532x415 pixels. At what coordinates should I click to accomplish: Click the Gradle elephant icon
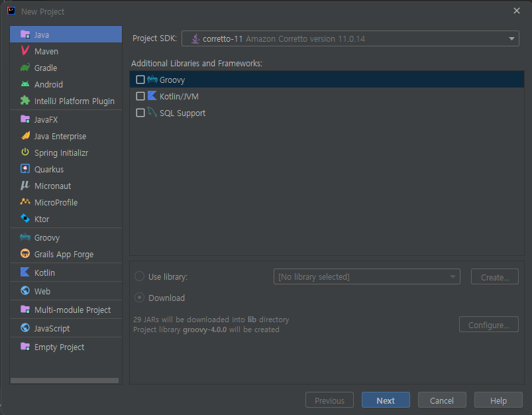click(25, 67)
